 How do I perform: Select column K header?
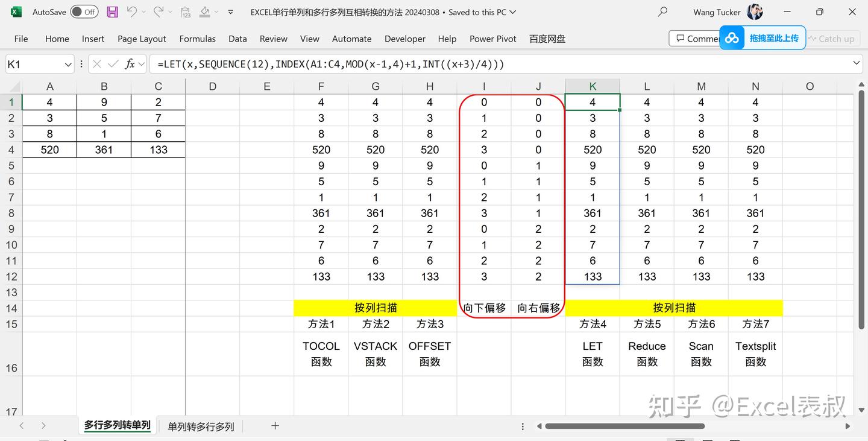click(x=593, y=86)
